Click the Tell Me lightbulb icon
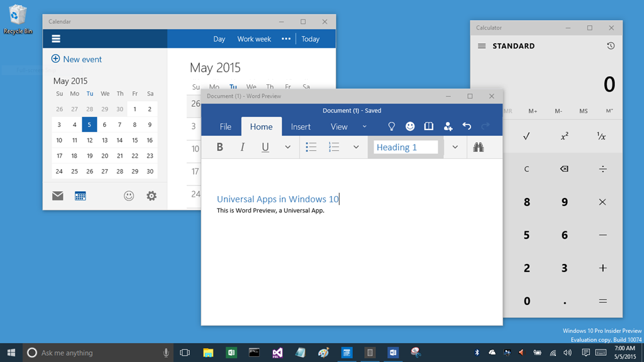This screenshot has height=362, width=644. click(391, 126)
